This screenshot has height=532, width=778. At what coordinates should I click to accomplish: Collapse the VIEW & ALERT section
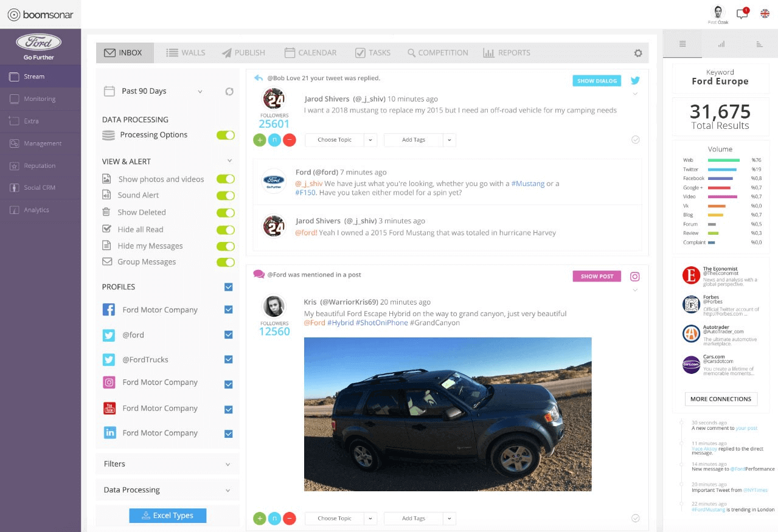229,161
